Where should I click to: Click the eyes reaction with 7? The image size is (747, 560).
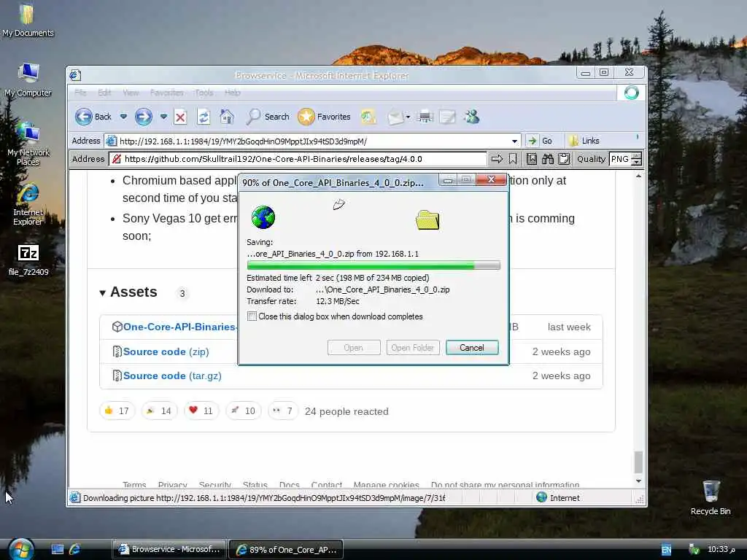click(283, 411)
